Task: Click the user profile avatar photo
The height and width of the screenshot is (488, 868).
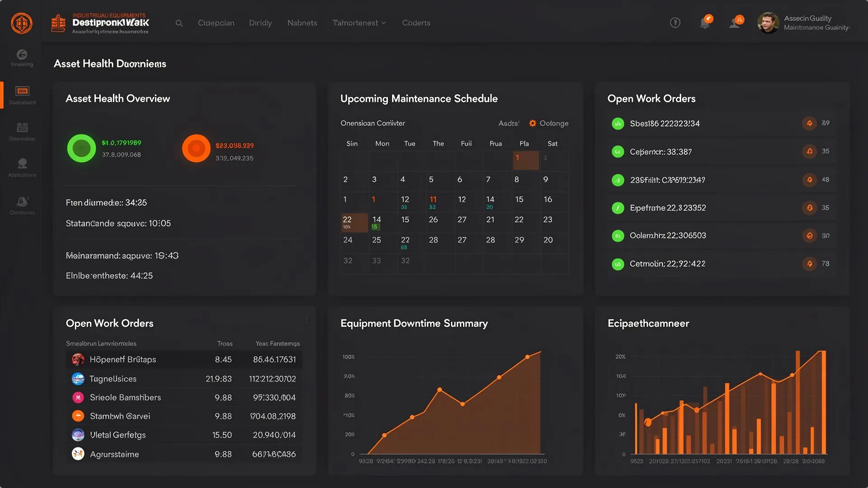Action: click(768, 23)
